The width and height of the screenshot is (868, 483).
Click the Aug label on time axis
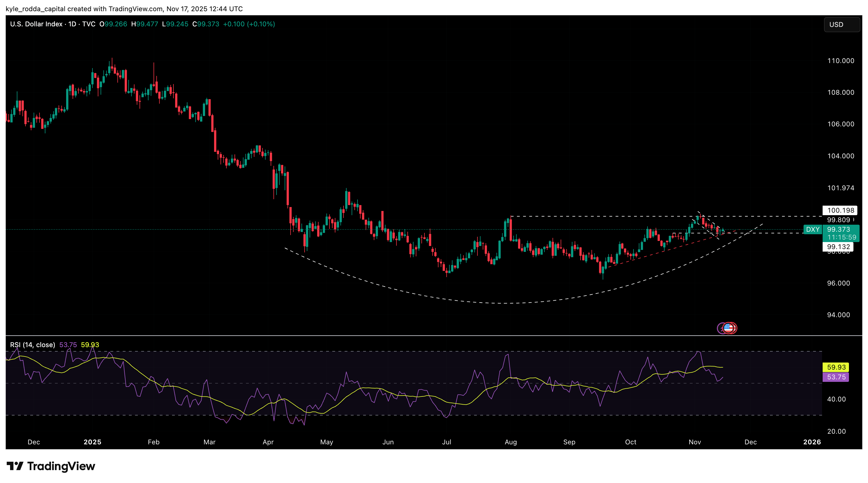[x=510, y=442]
